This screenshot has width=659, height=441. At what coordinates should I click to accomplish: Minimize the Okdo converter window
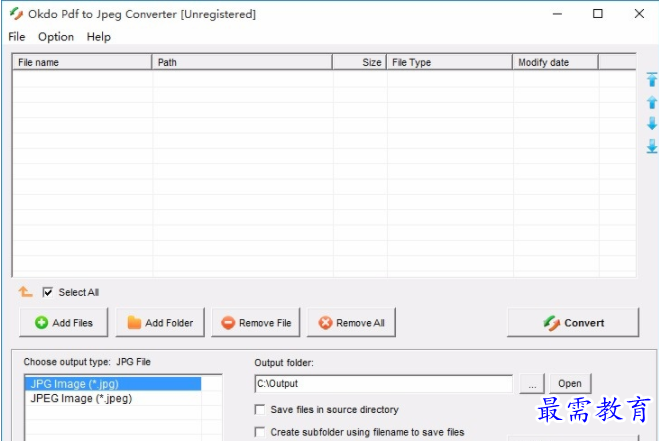click(x=557, y=14)
